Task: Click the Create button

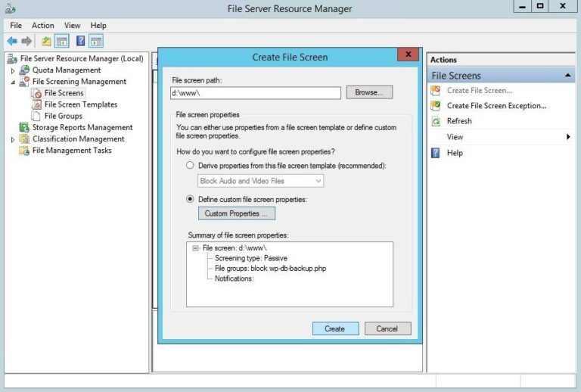Action: pyautogui.click(x=334, y=328)
